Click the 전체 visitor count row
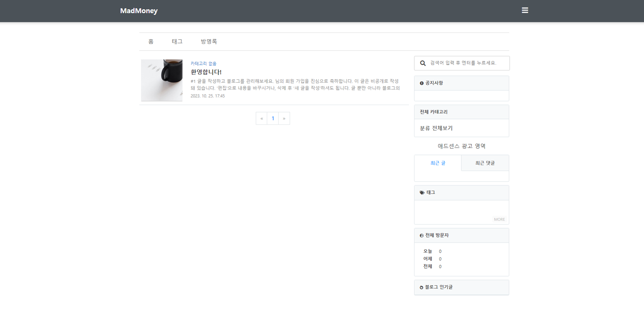The image size is (644, 314). (x=432, y=266)
